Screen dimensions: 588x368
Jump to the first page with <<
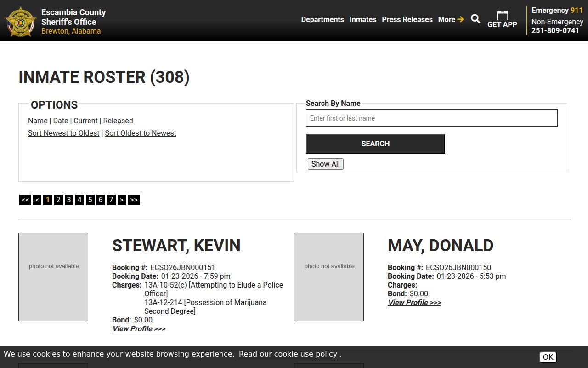(25, 200)
